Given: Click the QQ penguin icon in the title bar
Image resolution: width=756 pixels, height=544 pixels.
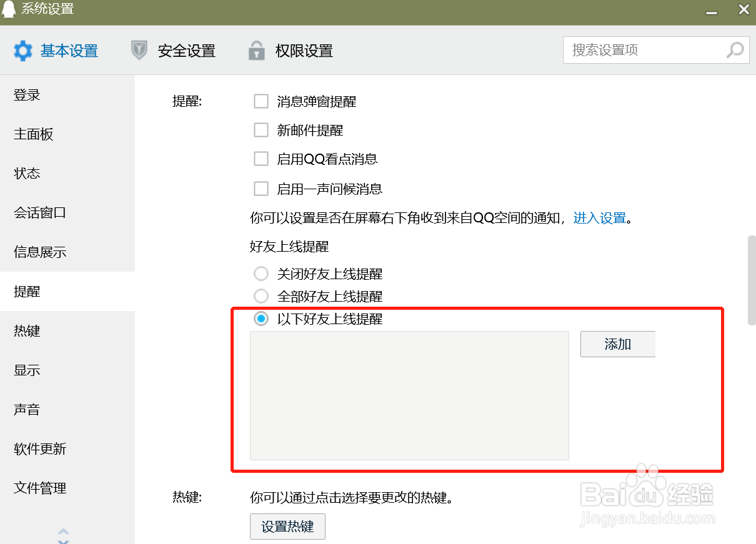Looking at the screenshot, I should pyautogui.click(x=9, y=9).
